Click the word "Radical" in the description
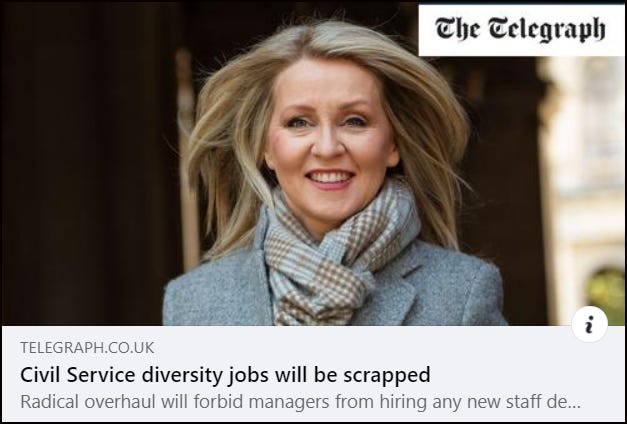Screen dimensions: 627x424 (x=50, y=402)
